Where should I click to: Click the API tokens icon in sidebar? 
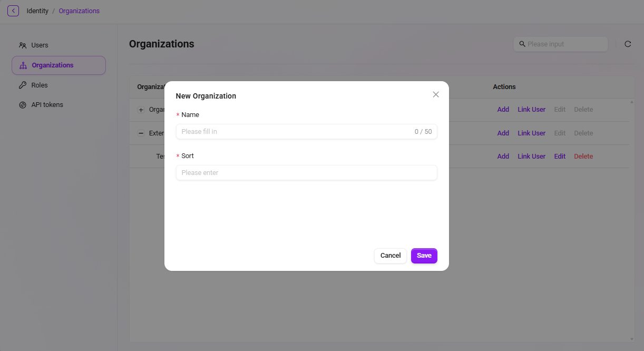(23, 105)
